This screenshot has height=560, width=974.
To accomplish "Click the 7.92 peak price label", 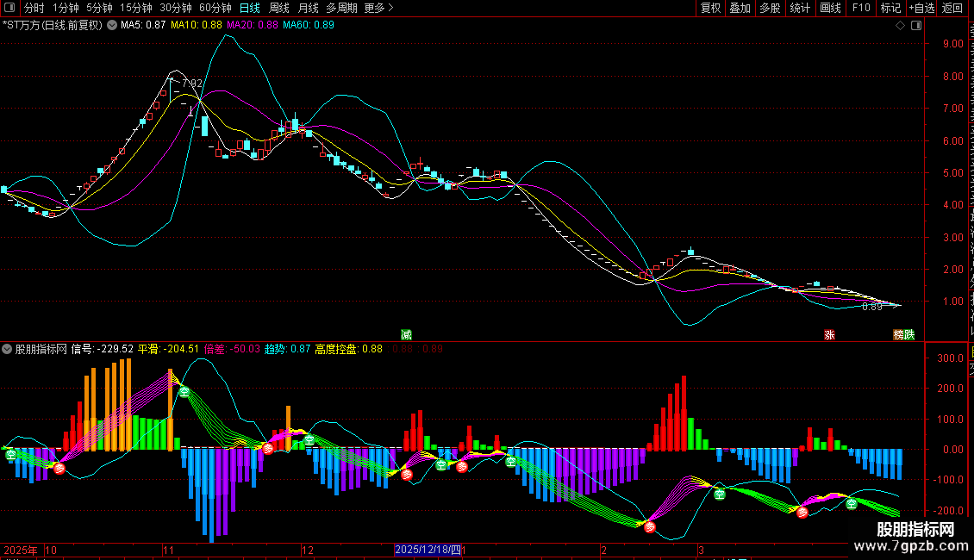I will pyautogui.click(x=192, y=84).
